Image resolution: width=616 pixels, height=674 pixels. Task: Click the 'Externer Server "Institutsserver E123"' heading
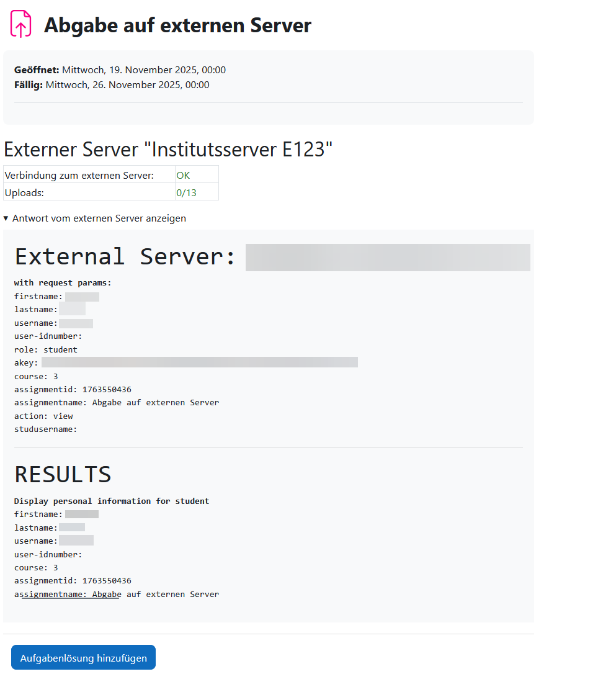click(x=168, y=150)
